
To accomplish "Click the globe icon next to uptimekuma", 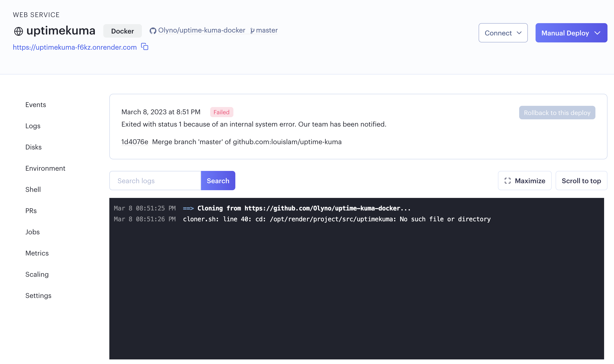I will [x=18, y=31].
